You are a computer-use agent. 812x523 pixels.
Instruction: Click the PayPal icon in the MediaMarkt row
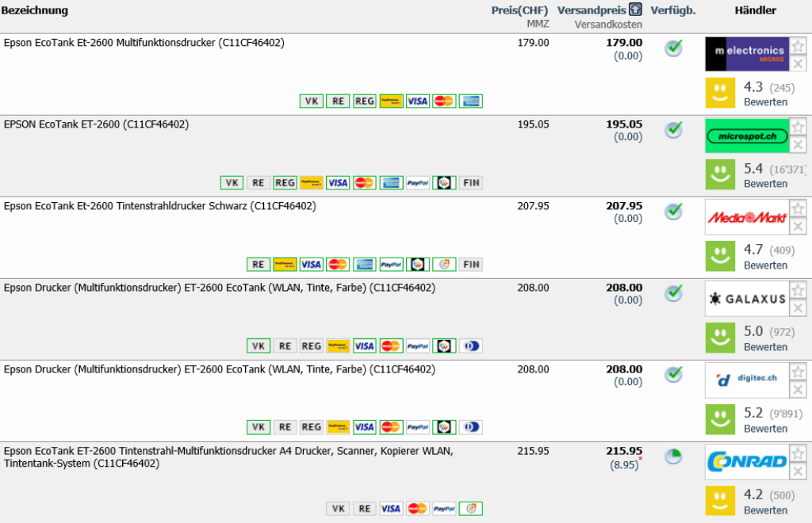[391, 264]
